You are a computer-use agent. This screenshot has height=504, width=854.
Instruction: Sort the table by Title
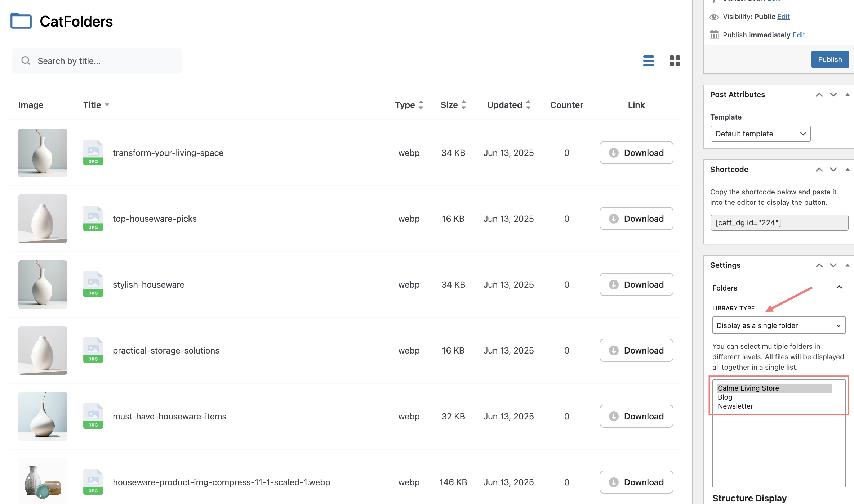tap(96, 105)
